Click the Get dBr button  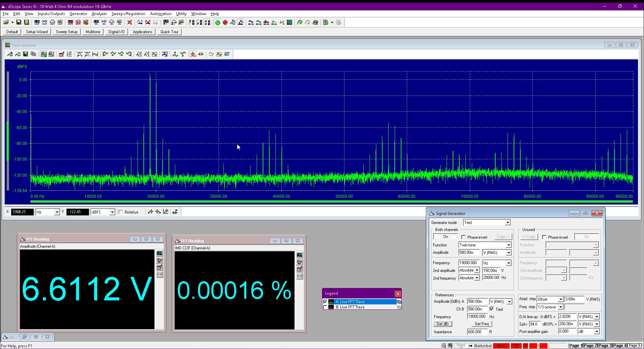tap(443, 324)
